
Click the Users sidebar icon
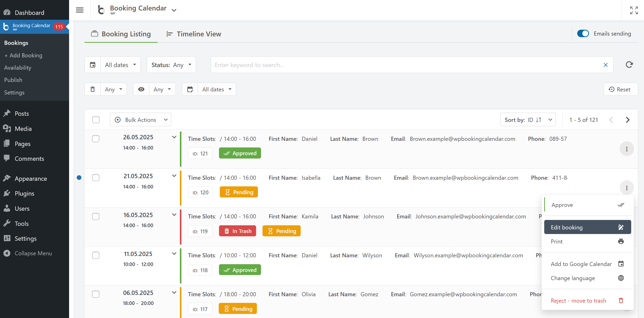tap(7, 208)
